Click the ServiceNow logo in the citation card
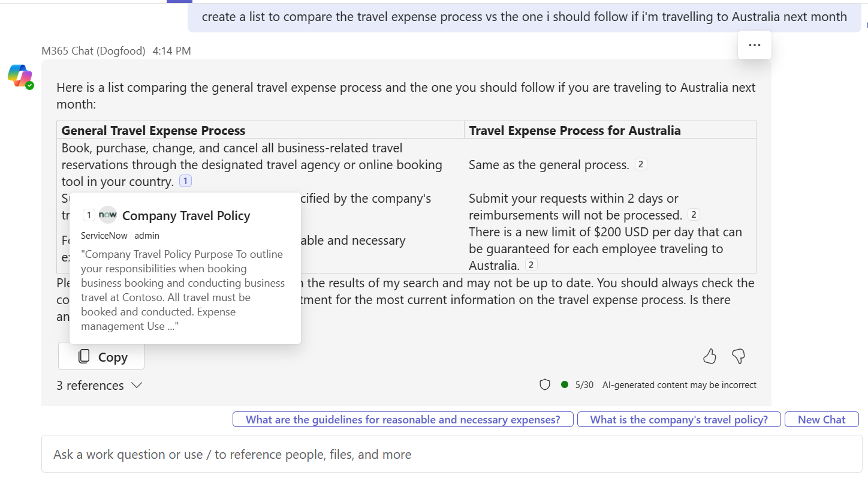The height and width of the screenshot is (478, 868). pyautogui.click(x=108, y=215)
